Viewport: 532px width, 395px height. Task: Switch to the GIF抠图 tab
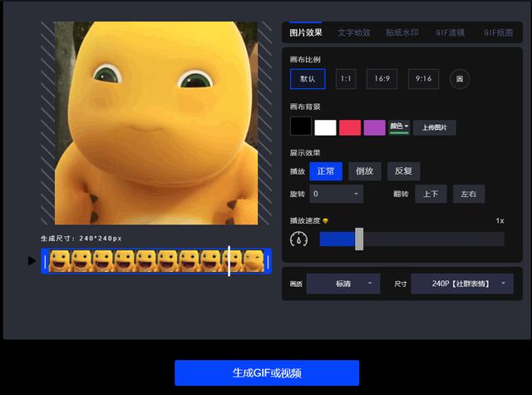498,32
